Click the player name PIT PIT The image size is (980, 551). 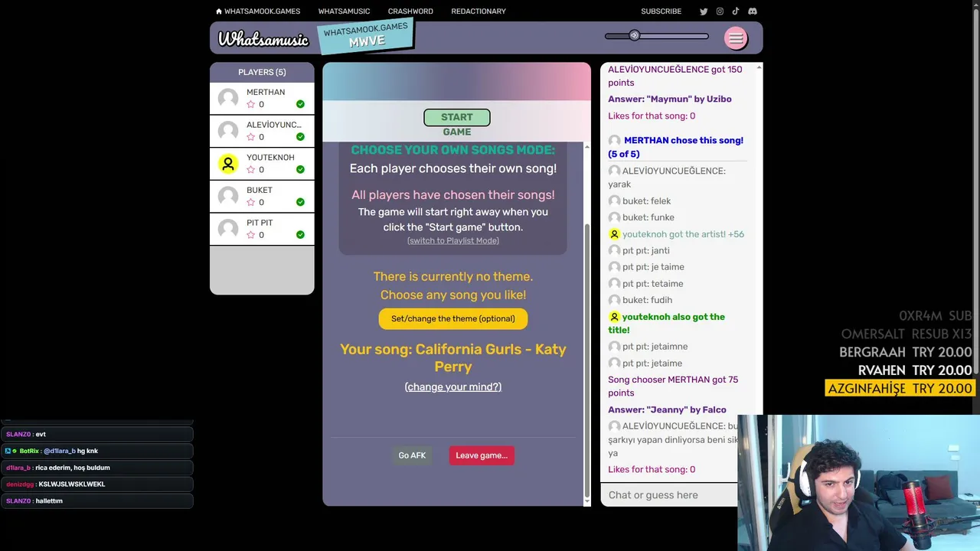[x=260, y=223]
